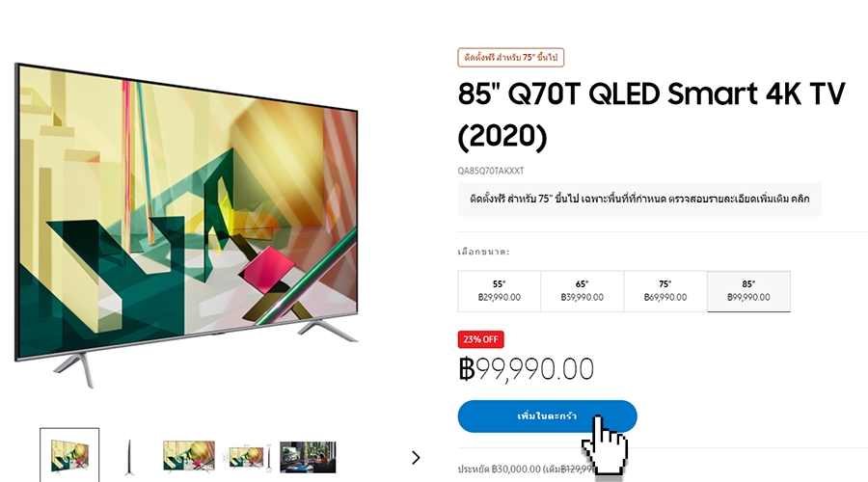The image size is (868, 482).
Task: Click the free installation info banner
Action: (x=639, y=200)
